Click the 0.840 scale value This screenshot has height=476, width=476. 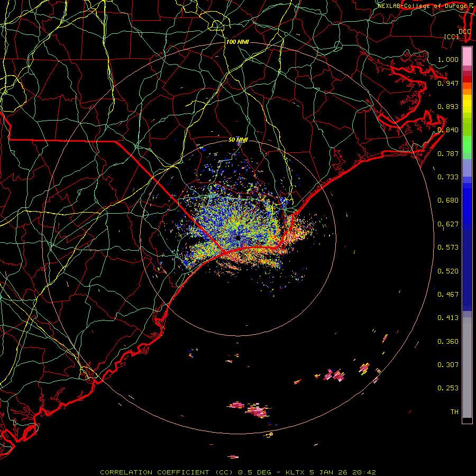(x=448, y=130)
